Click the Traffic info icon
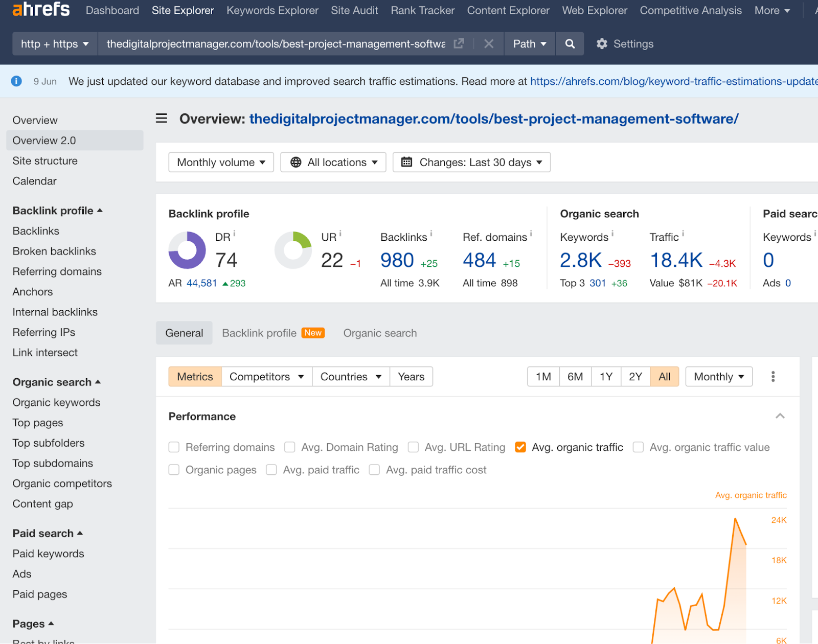Screen dimensions: 818x644 tap(683, 234)
